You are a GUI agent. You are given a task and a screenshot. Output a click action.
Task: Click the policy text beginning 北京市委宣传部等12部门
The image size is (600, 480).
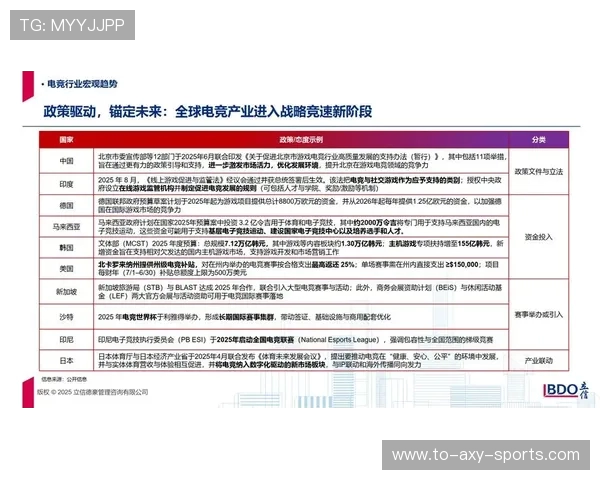[302, 161]
